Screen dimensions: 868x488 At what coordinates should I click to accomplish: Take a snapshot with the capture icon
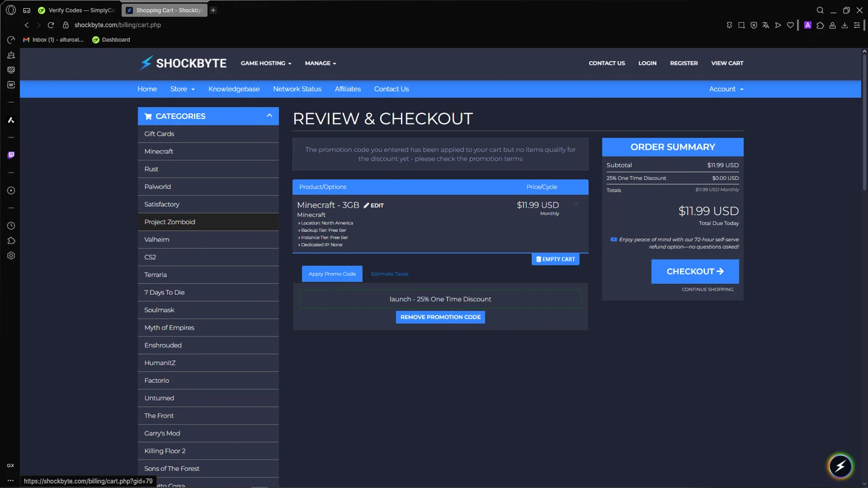coord(741,25)
